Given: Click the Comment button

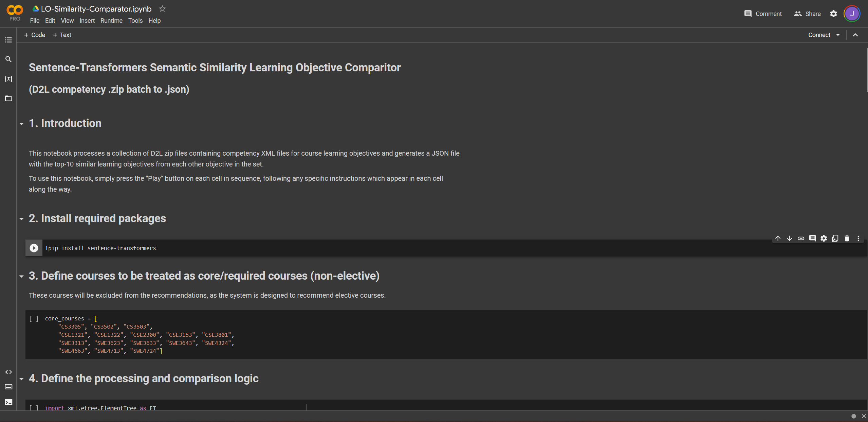Looking at the screenshot, I should pos(763,14).
